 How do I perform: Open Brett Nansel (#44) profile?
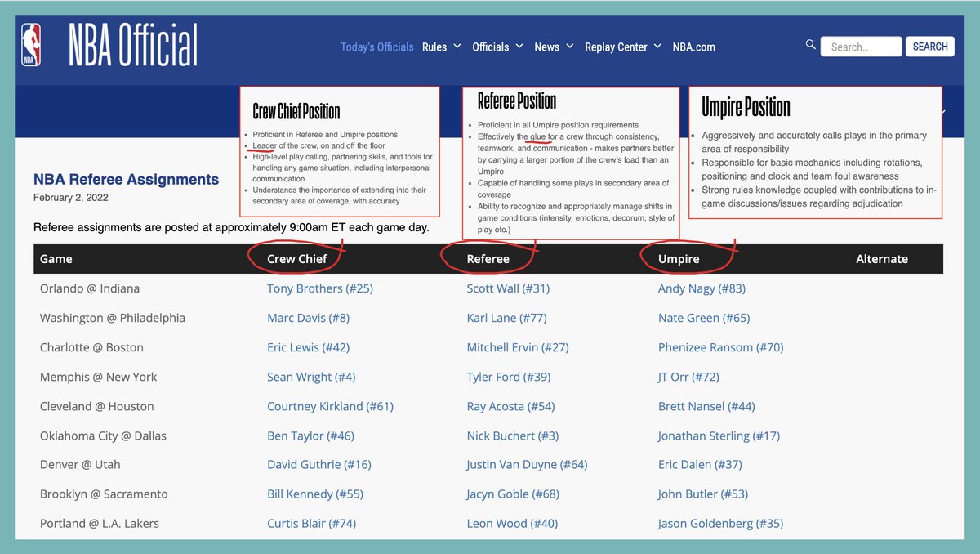[706, 406]
